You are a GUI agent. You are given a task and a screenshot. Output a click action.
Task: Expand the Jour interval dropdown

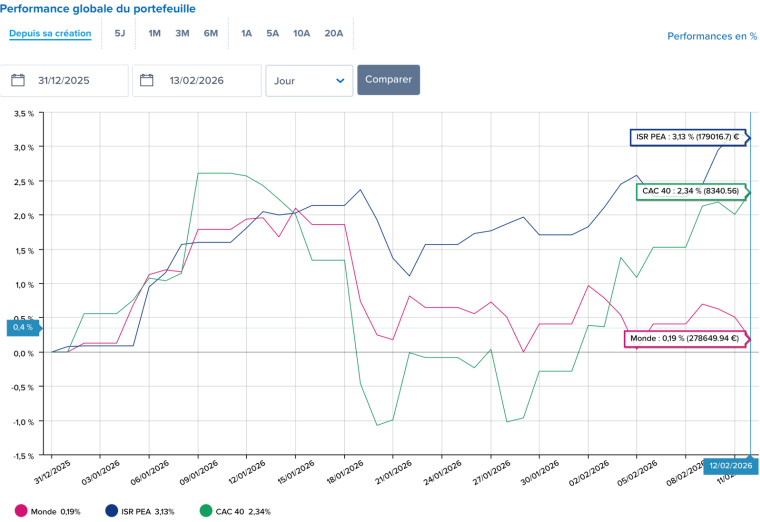point(308,80)
